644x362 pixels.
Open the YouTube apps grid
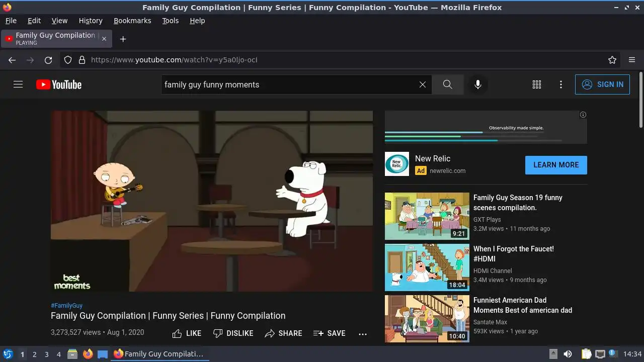click(x=537, y=84)
